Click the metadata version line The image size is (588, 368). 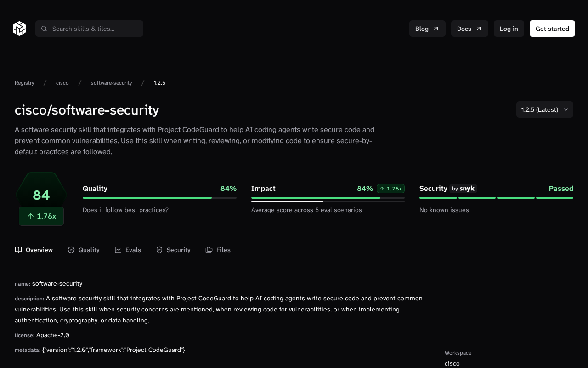(100, 350)
